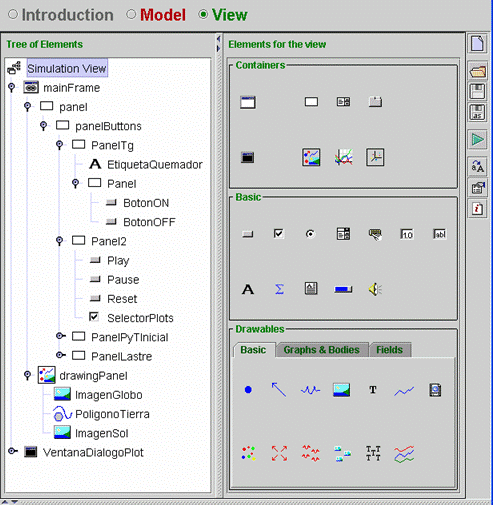The height and width of the screenshot is (505, 493).
Task: Select the blue particle dot drawable
Action: [248, 390]
